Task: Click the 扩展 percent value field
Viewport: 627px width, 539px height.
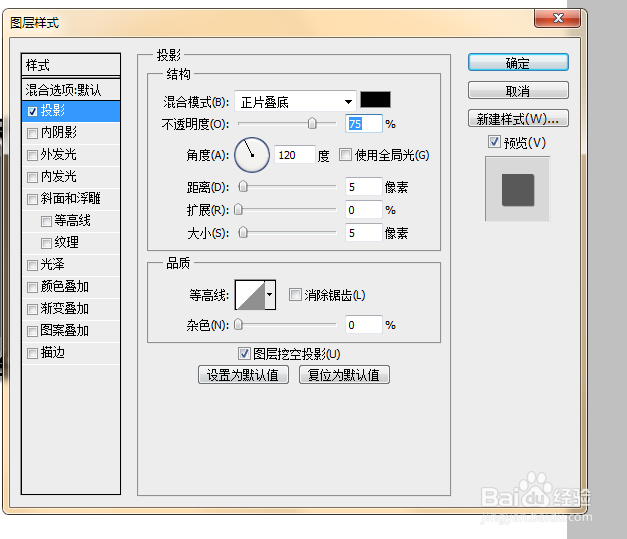Action: [364, 210]
